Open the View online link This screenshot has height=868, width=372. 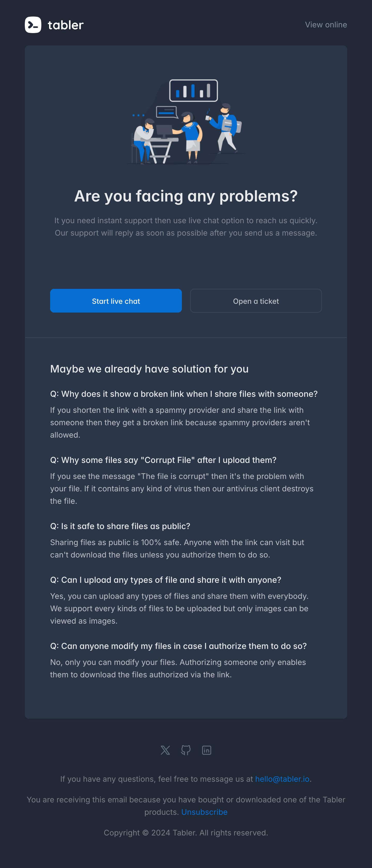326,25
